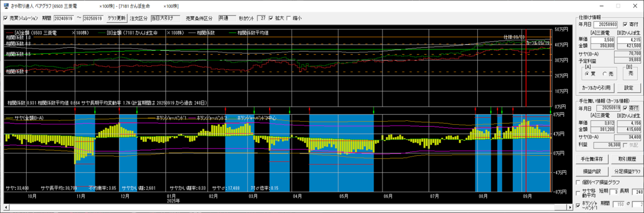Click the left arrow of horizontal scrollbar

(x=5, y=207)
